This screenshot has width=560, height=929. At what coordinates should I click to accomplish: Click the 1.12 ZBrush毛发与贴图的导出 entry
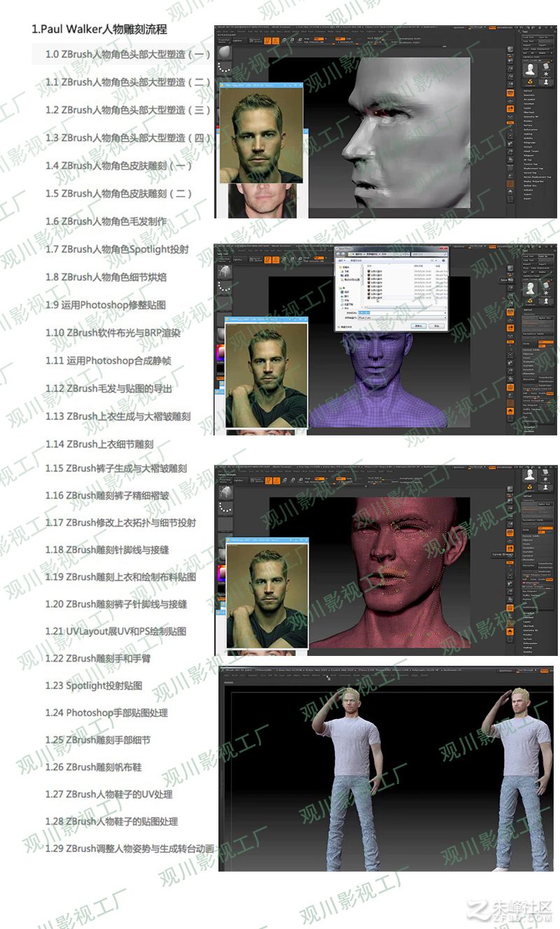(x=108, y=389)
